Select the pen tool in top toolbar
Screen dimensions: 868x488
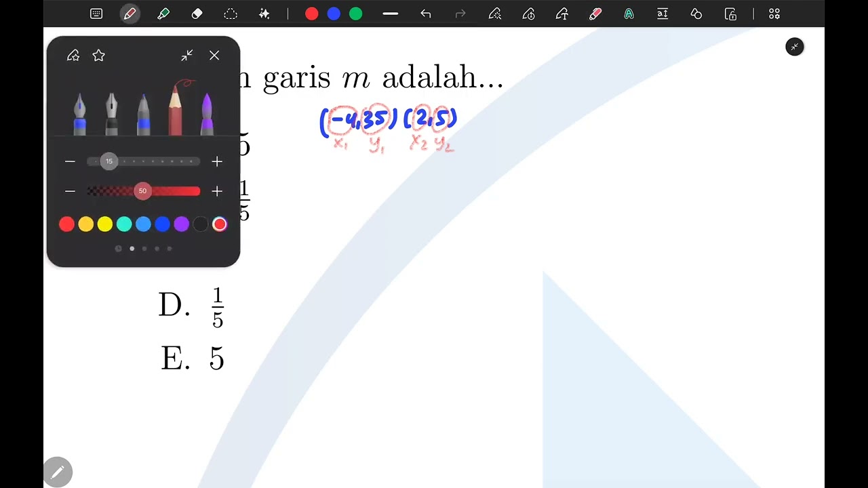click(x=130, y=14)
